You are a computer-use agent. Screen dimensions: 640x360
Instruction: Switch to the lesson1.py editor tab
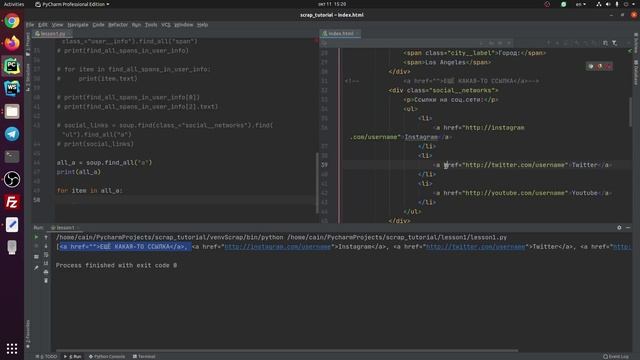pos(51,34)
